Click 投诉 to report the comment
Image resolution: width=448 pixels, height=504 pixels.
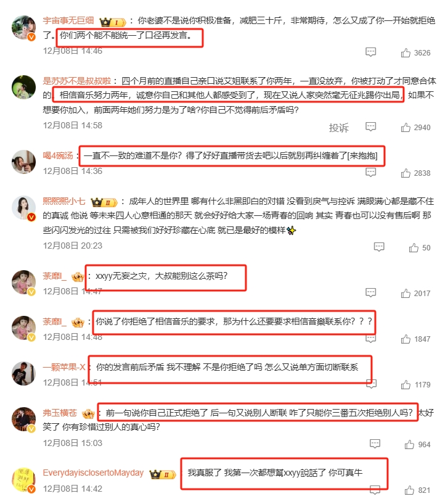338,128
